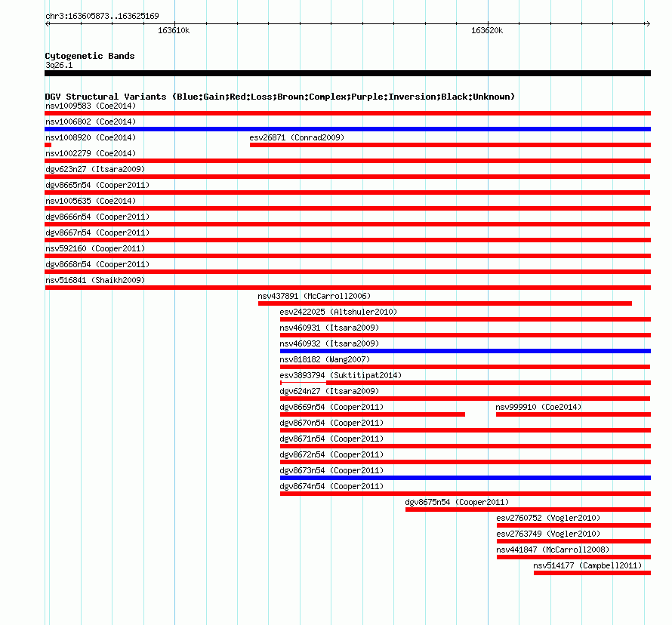672x625 pixels.
Task: Click the red bar under nsv1009583
Action: [347, 113]
